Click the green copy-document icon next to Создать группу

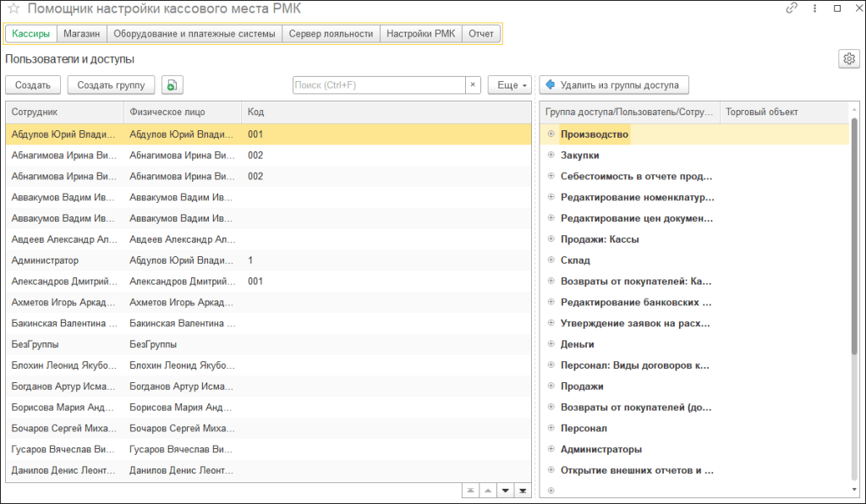coord(173,85)
